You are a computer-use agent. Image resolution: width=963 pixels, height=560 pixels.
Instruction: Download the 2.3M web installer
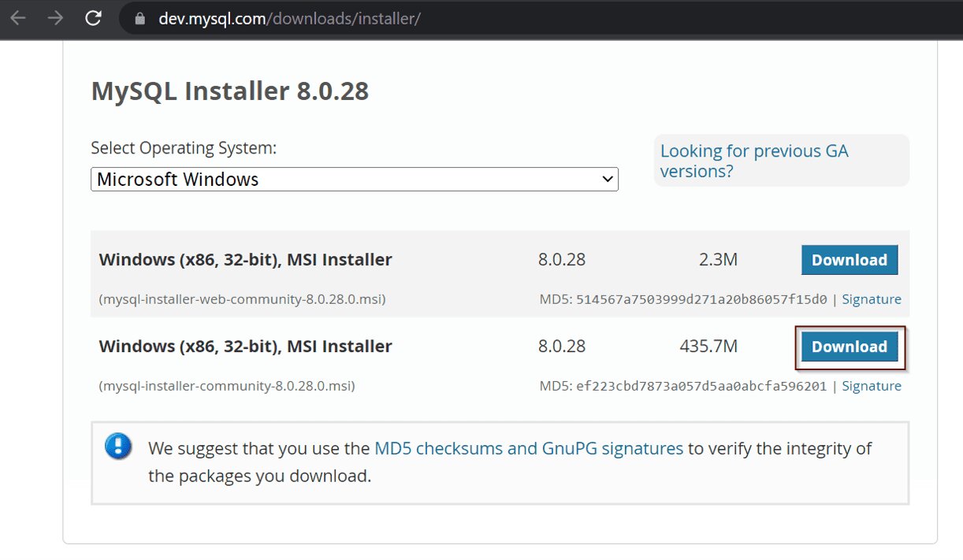coord(849,260)
